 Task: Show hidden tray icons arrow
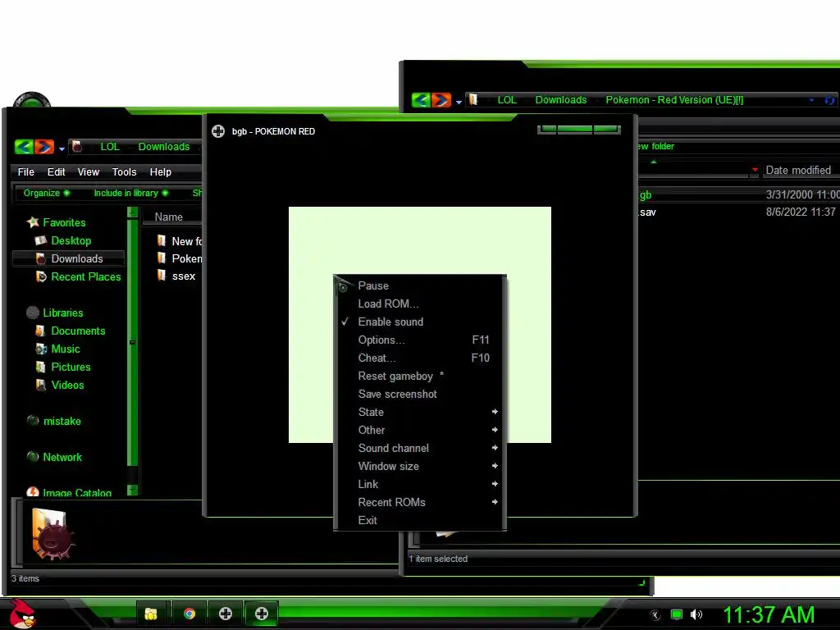tap(655, 614)
